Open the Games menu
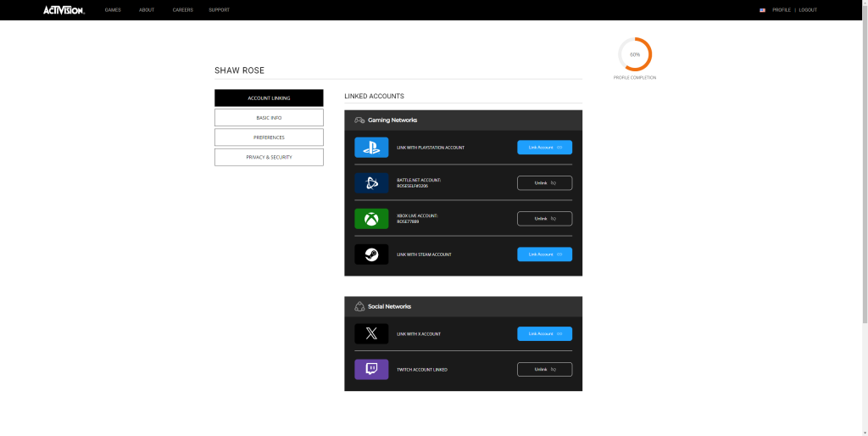 113,10
